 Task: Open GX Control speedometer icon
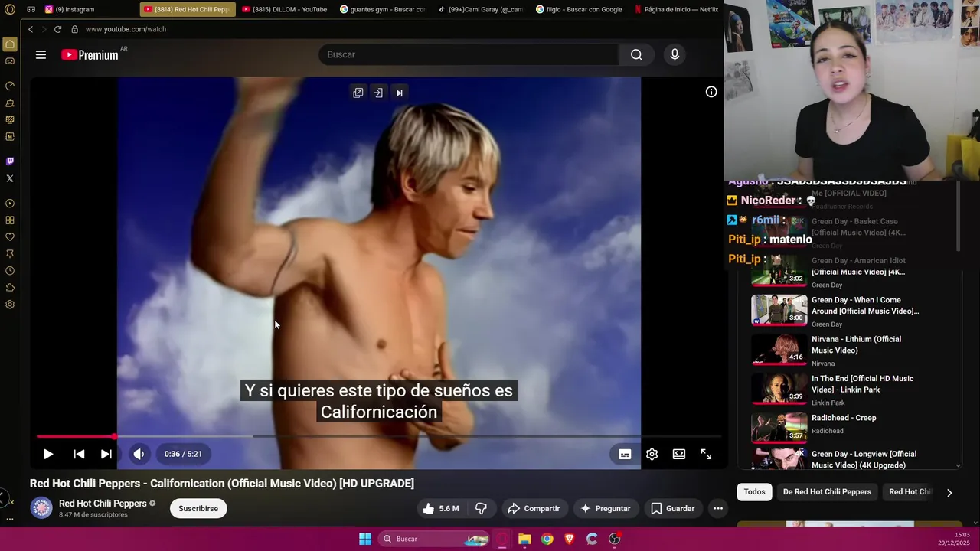(10, 86)
